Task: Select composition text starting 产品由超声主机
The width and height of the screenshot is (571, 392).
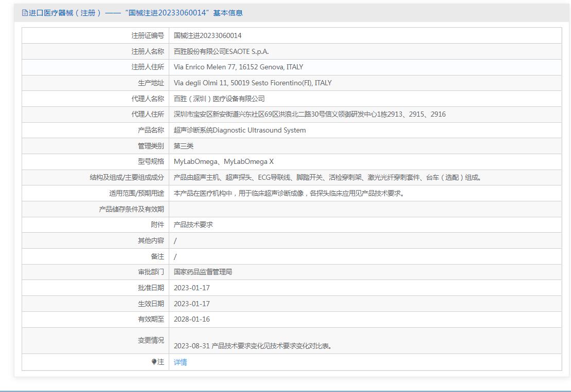Action: pyautogui.click(x=328, y=177)
